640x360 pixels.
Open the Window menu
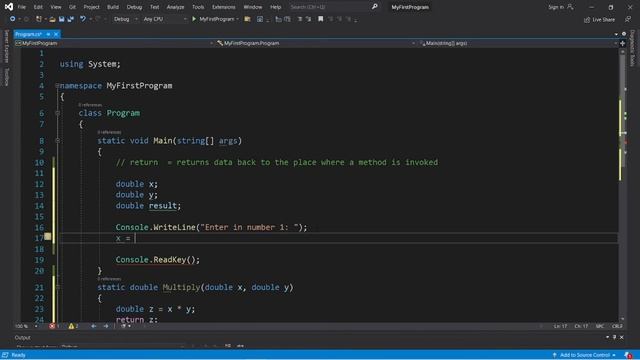[x=253, y=7]
